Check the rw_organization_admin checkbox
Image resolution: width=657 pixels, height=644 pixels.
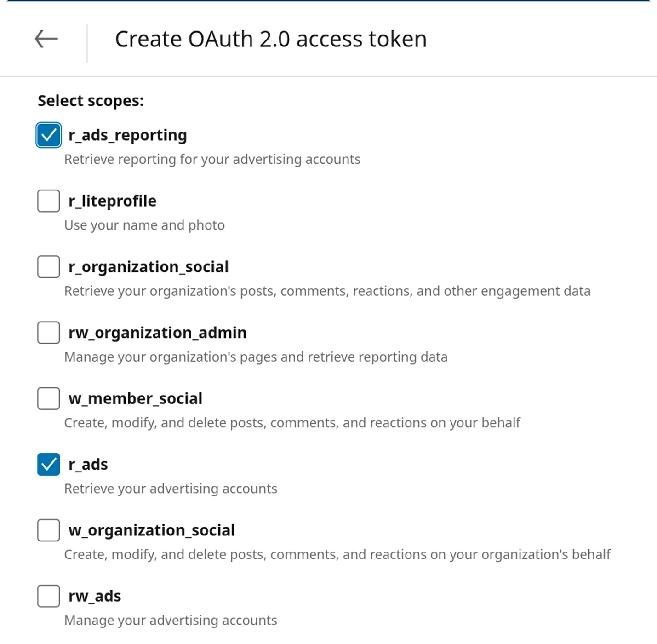tap(49, 333)
